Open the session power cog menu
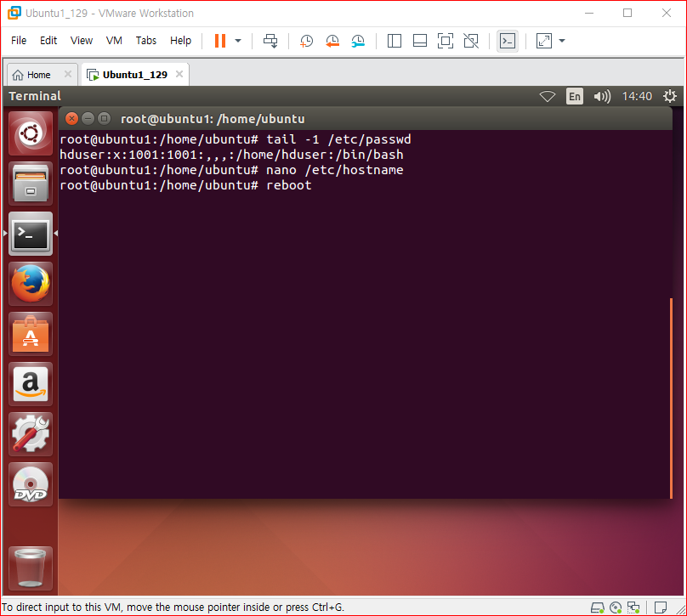The width and height of the screenshot is (687, 616). (669, 96)
